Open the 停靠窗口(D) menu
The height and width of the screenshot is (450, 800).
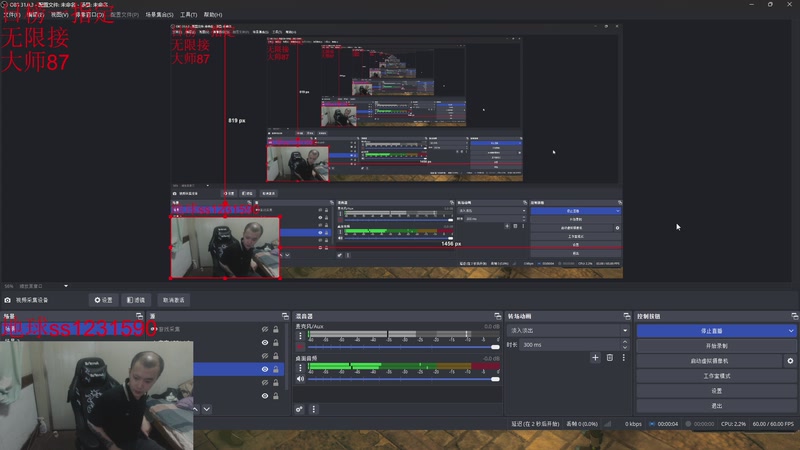[x=90, y=15]
